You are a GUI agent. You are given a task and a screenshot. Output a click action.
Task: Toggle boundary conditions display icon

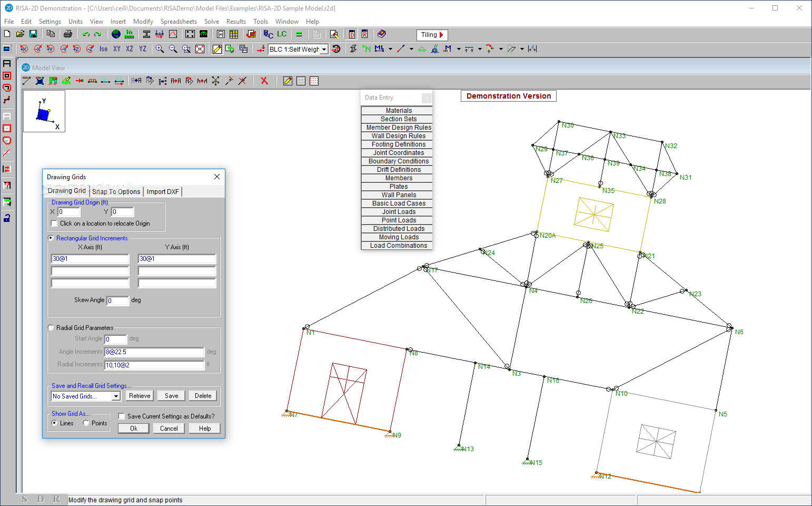(x=422, y=49)
